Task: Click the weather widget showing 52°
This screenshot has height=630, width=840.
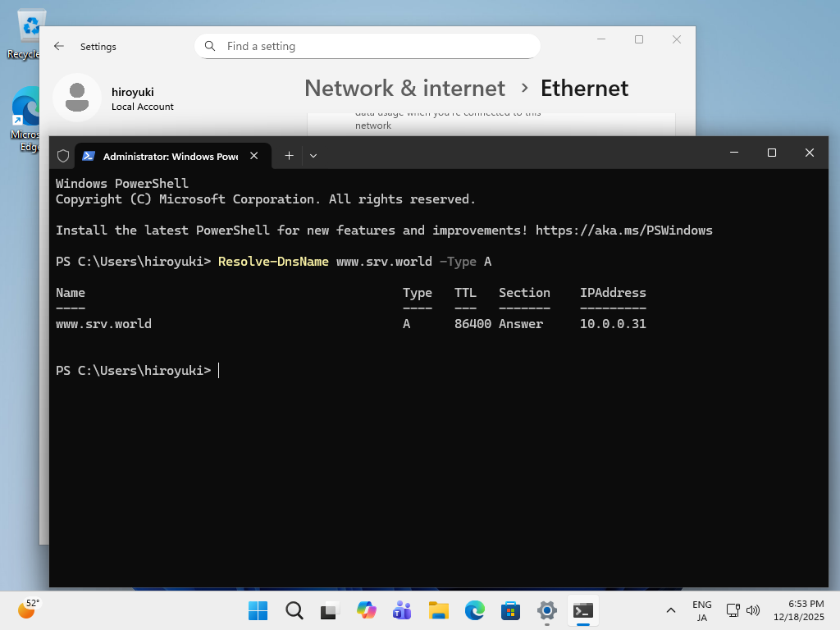Action: 27,610
